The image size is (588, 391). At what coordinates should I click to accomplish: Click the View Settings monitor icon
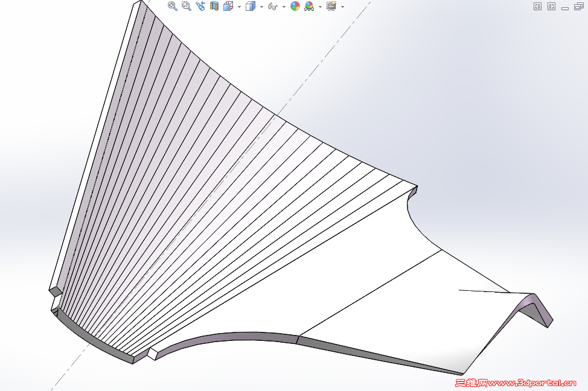pos(331,6)
